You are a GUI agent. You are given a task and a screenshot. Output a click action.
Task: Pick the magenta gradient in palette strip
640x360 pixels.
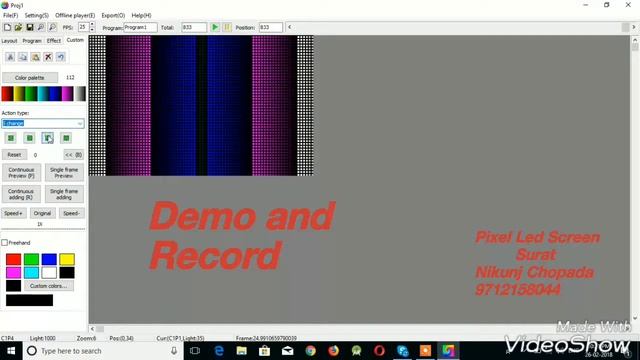click(x=68, y=93)
